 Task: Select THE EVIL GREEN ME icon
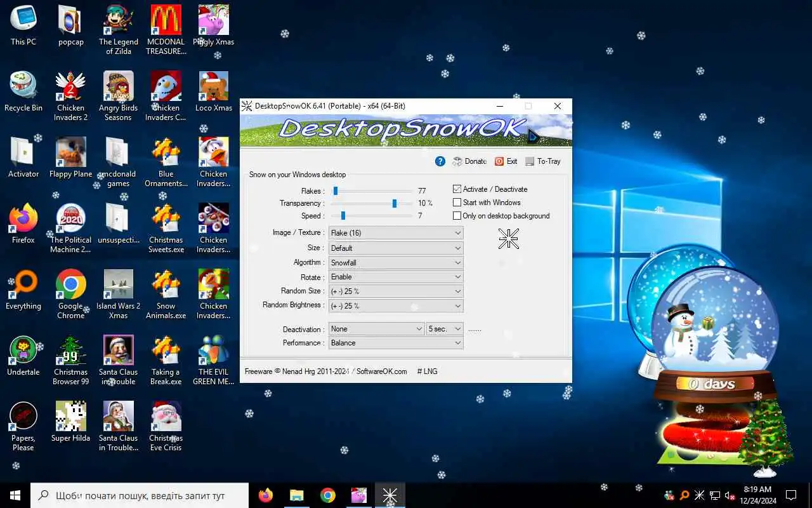click(x=214, y=360)
